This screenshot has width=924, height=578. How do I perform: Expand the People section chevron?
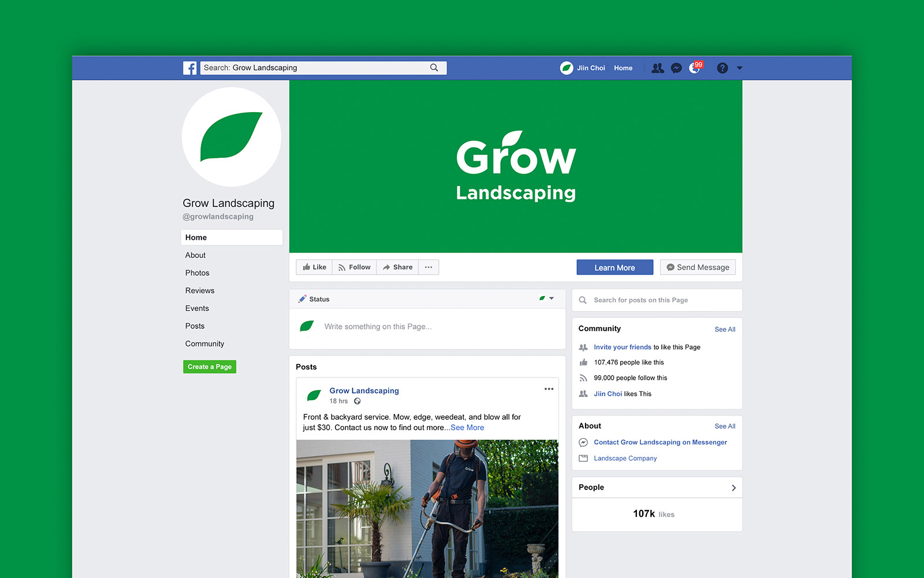[733, 488]
